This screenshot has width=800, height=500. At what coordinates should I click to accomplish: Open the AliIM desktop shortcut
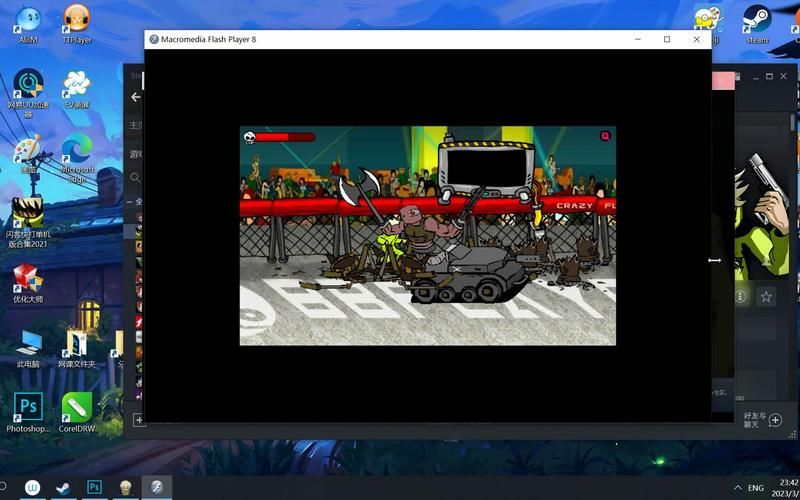pos(29,25)
